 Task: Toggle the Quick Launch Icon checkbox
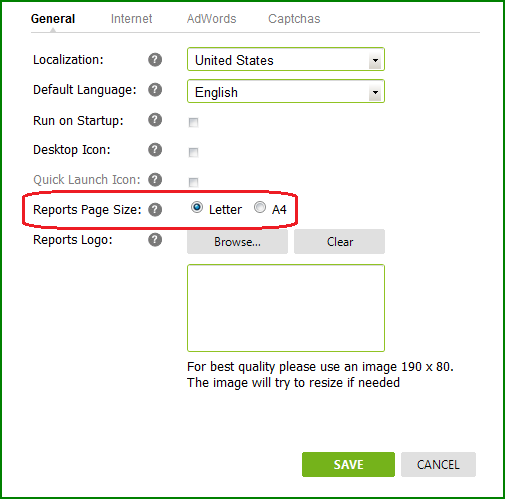click(193, 182)
